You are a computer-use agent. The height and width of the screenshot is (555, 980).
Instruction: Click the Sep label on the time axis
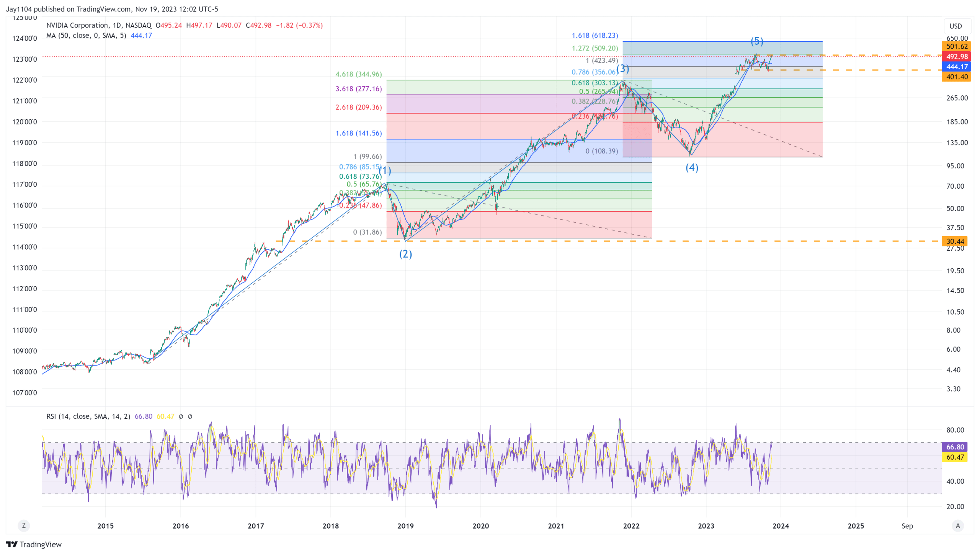907,526
